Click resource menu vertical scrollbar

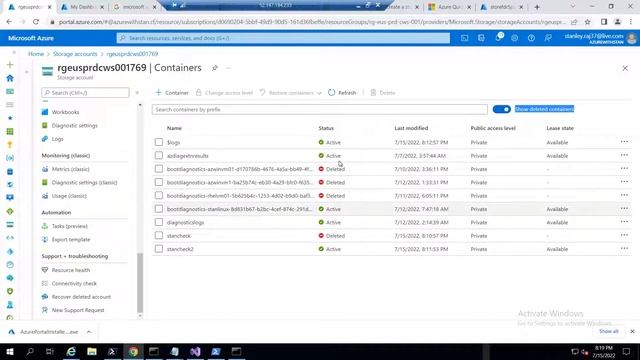(140, 282)
